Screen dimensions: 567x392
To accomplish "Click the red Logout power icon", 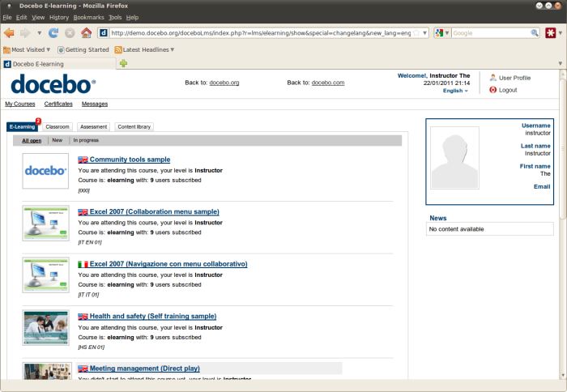I will [492, 90].
